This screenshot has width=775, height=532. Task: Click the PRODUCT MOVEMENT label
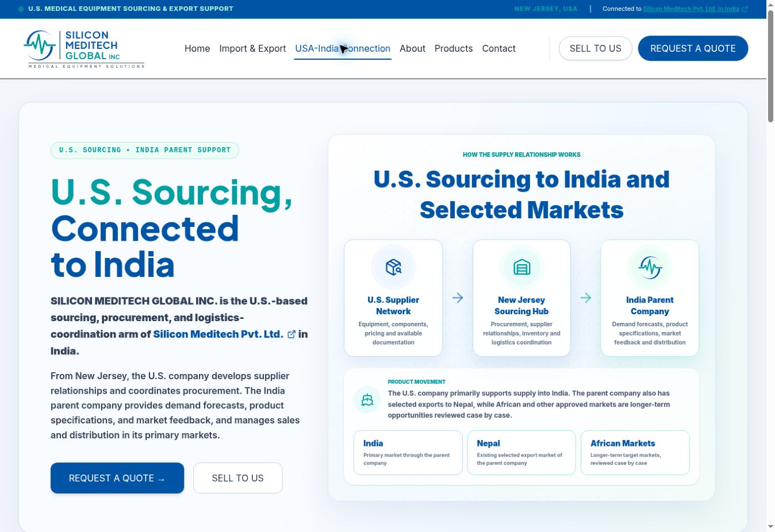(x=416, y=382)
